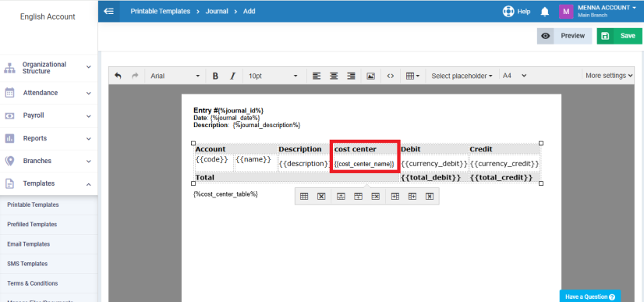Insert column before in table toolbar
This screenshot has height=302, width=644.
pyautogui.click(x=395, y=197)
